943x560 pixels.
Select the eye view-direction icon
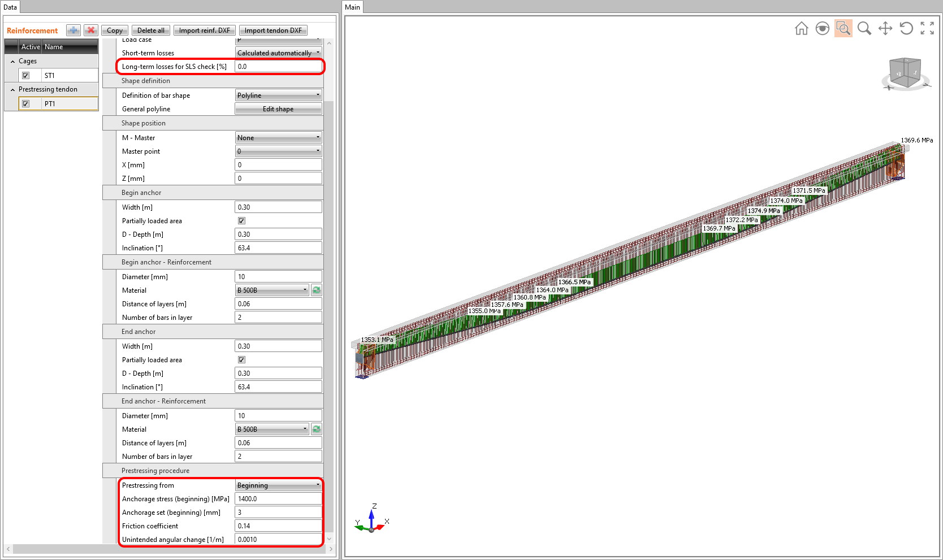coord(822,28)
